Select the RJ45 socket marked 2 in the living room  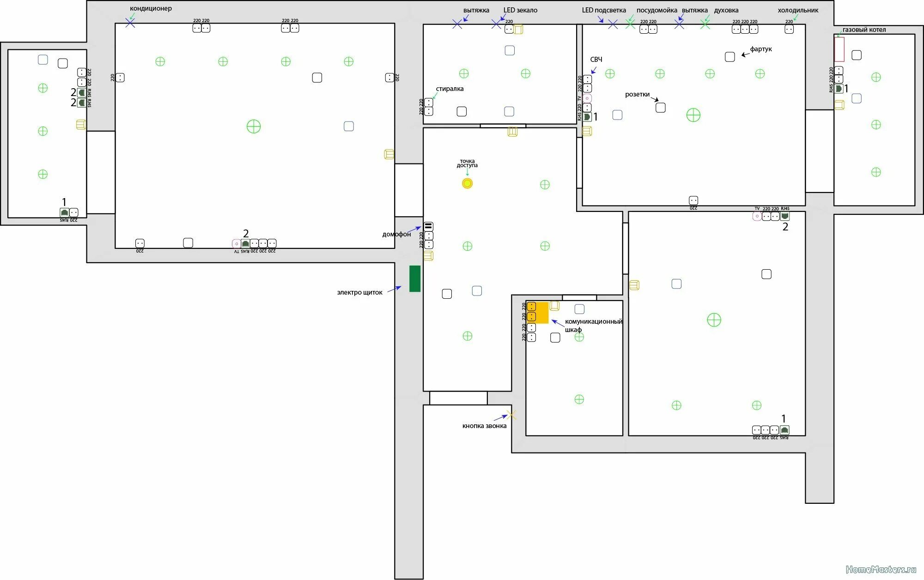245,243
